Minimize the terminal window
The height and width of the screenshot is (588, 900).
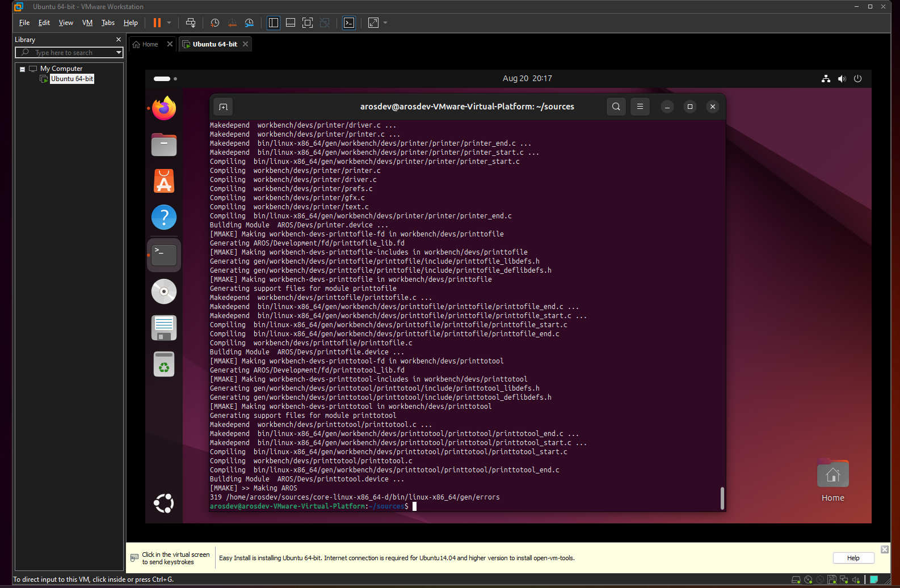click(x=667, y=107)
